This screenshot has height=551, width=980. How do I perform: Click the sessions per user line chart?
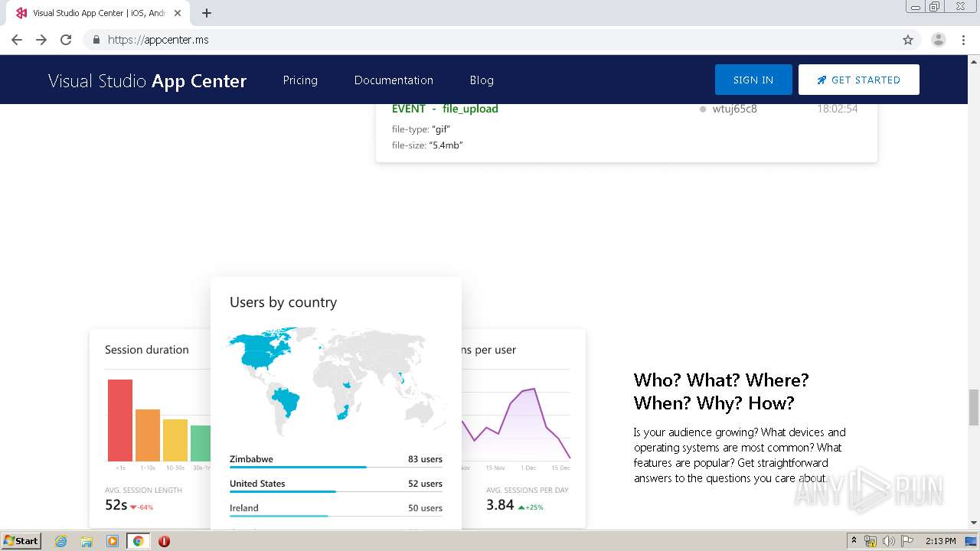(x=516, y=422)
